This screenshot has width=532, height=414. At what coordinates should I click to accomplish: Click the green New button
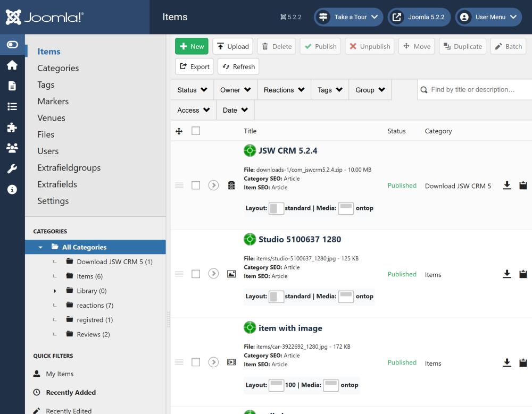192,46
